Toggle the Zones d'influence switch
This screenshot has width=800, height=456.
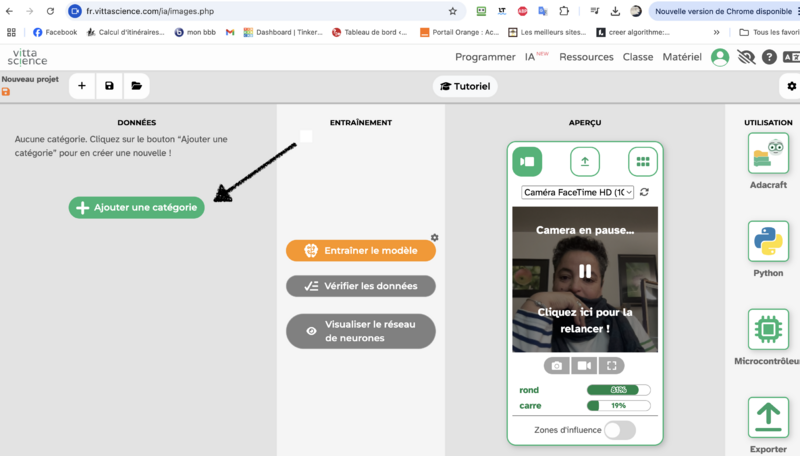620,430
